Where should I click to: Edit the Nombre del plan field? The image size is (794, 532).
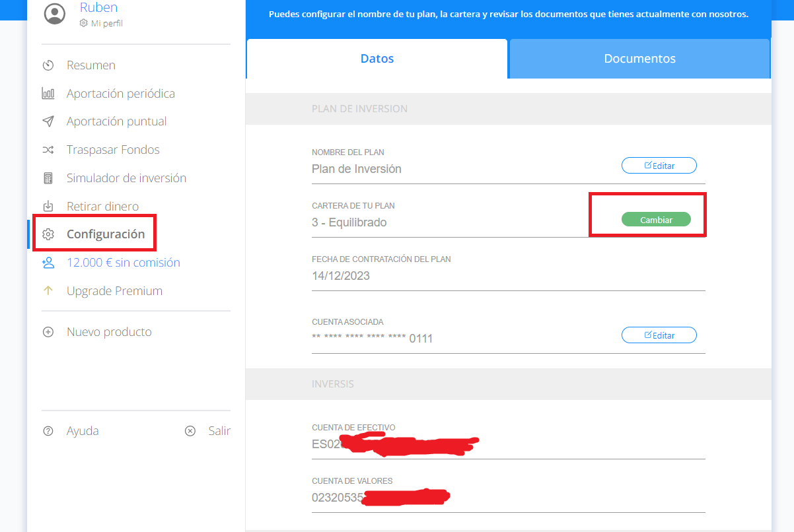point(659,166)
